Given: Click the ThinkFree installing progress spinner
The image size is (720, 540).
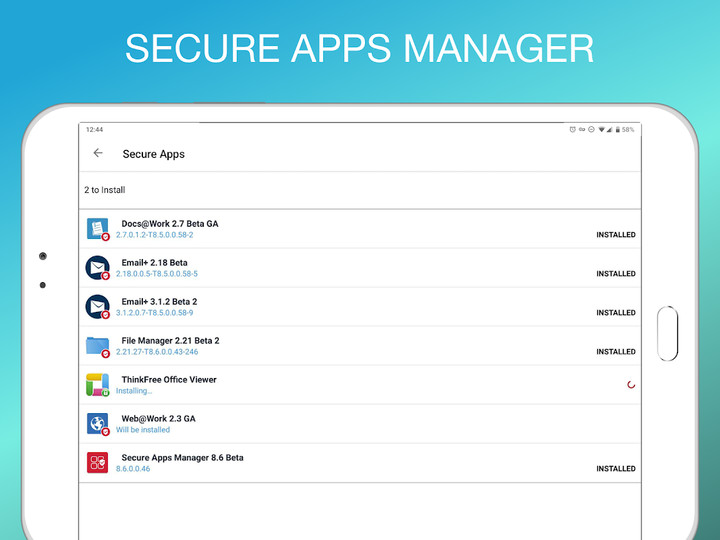Looking at the screenshot, I should [x=630, y=385].
